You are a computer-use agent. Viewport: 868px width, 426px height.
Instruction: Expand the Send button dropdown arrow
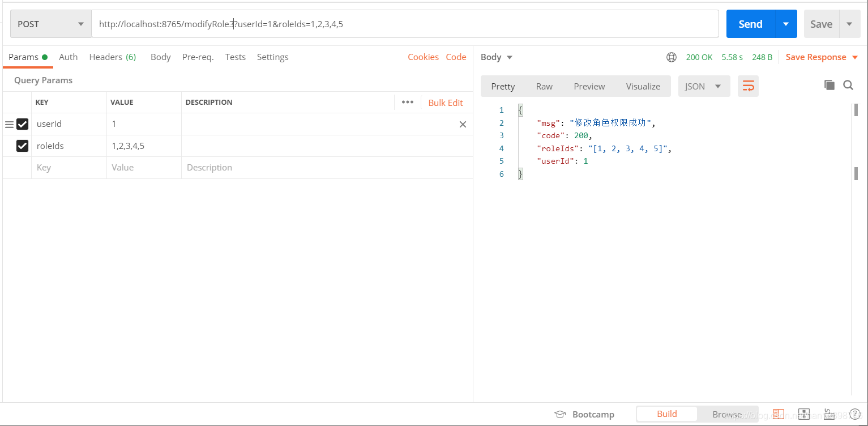[786, 24]
